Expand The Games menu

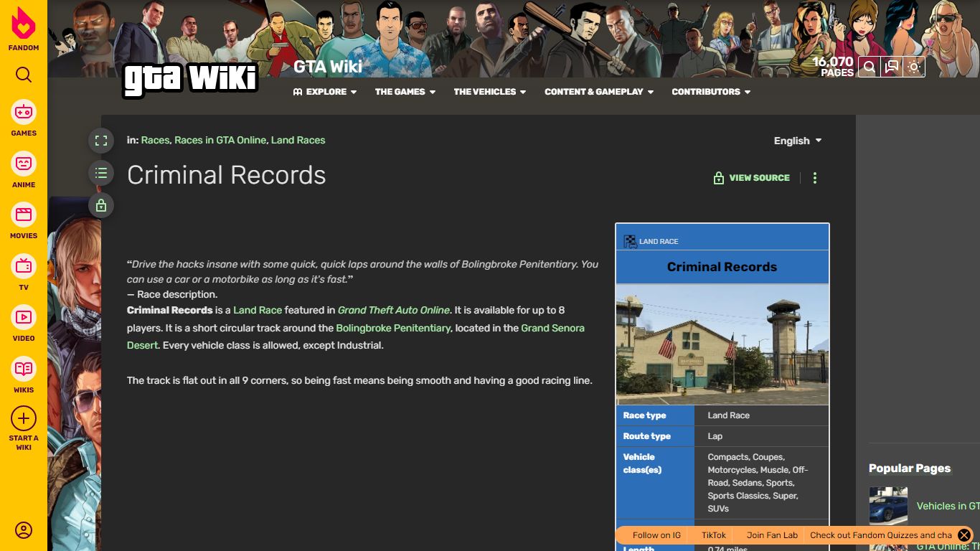(x=405, y=92)
